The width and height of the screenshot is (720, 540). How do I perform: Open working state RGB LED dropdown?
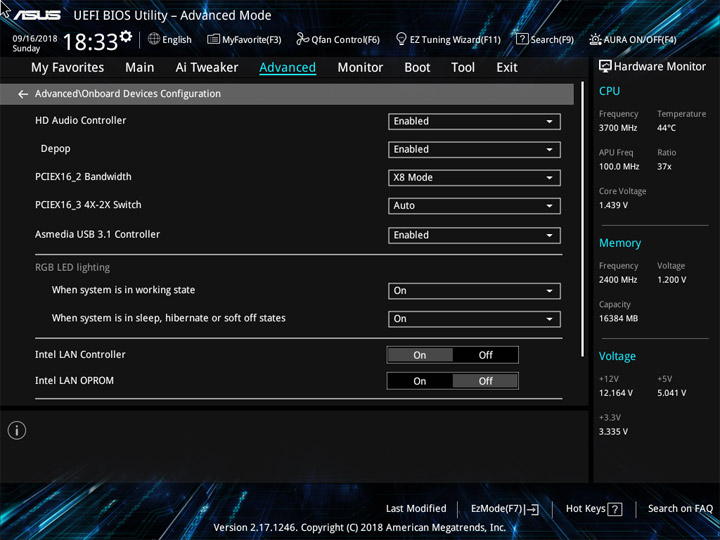coord(474,291)
